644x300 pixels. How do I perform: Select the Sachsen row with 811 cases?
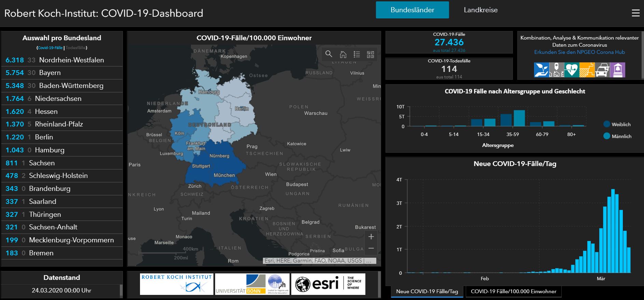[62, 163]
